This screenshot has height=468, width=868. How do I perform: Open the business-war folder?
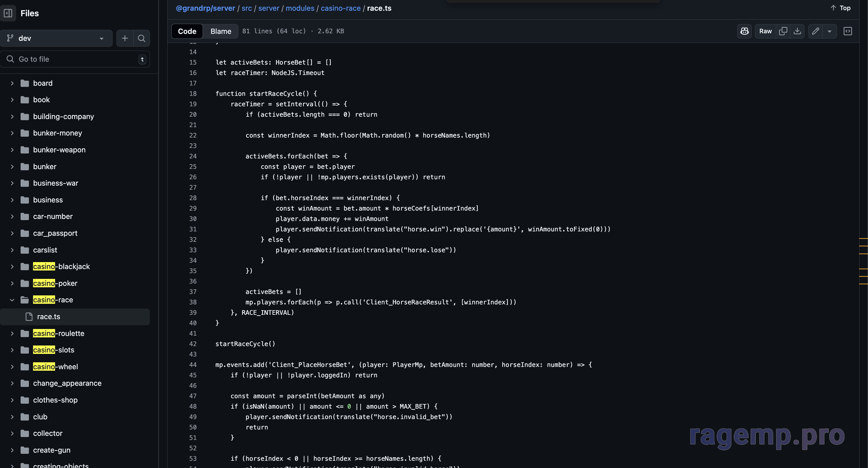56,183
